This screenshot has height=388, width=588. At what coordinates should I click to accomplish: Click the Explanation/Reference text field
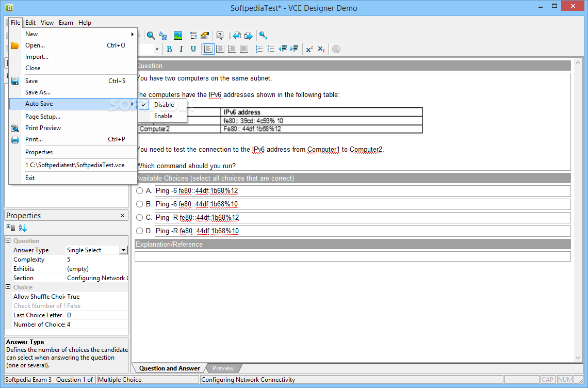coord(352,256)
